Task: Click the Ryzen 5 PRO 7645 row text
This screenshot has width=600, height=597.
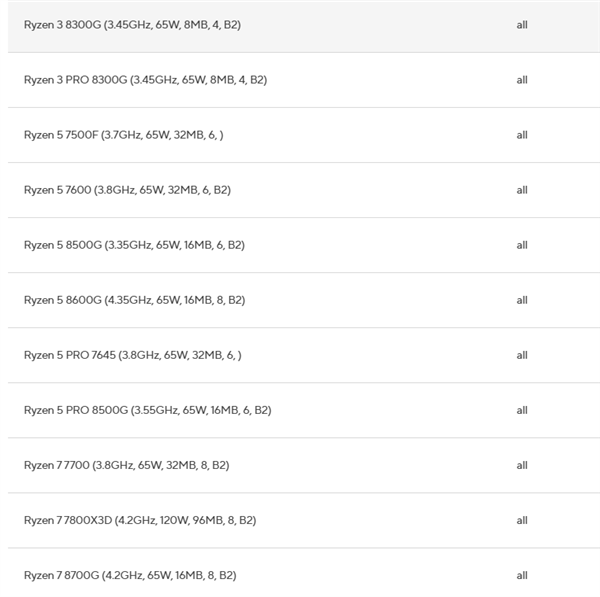Action: pos(132,355)
